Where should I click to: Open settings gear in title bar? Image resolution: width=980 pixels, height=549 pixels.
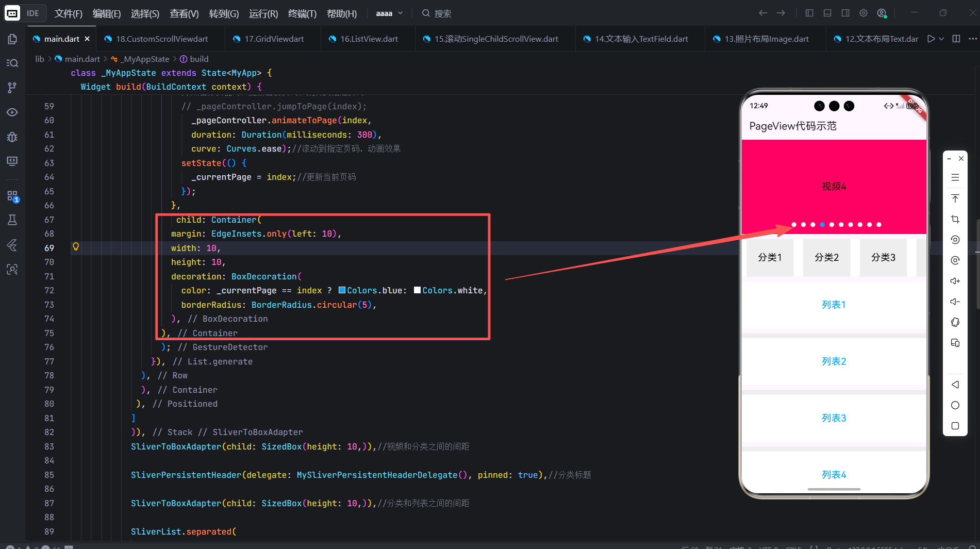(863, 13)
